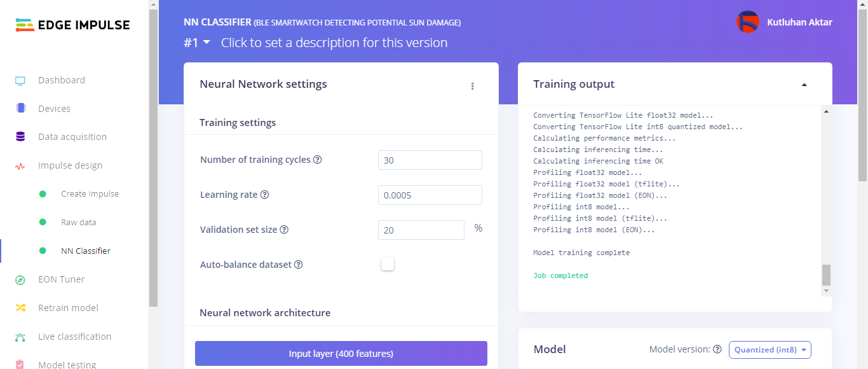Click the Input layer (400 features) button
The height and width of the screenshot is (369, 868).
[341, 354]
